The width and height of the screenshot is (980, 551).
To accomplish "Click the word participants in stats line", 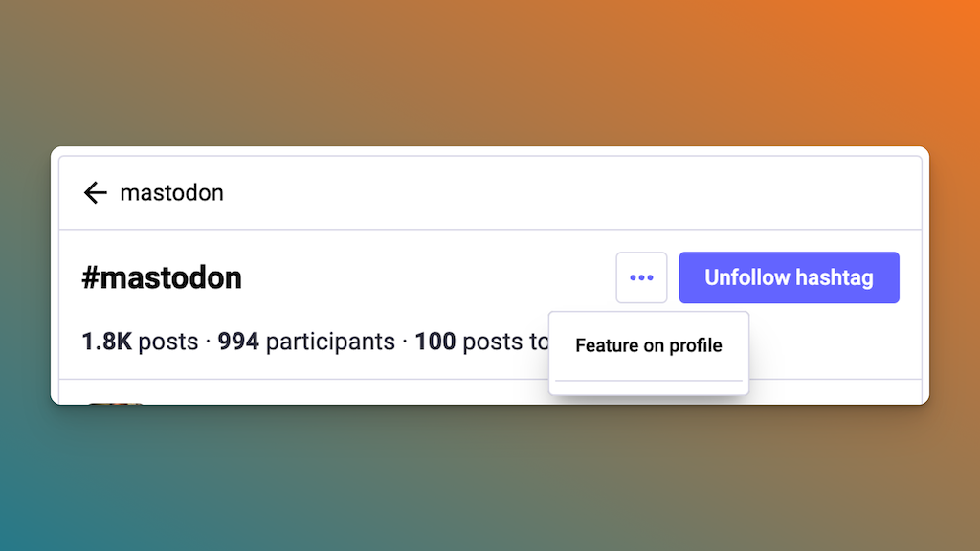I will coord(330,342).
